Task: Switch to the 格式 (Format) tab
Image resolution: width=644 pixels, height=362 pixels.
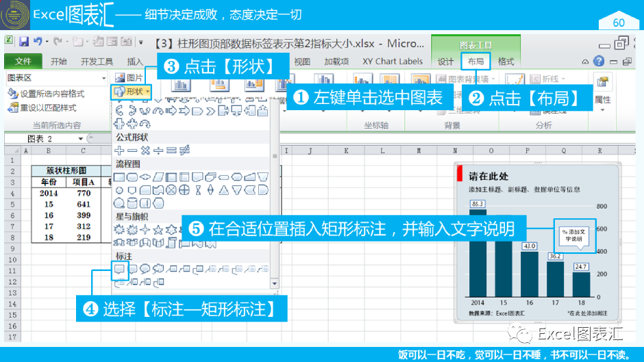Action: tap(506, 62)
